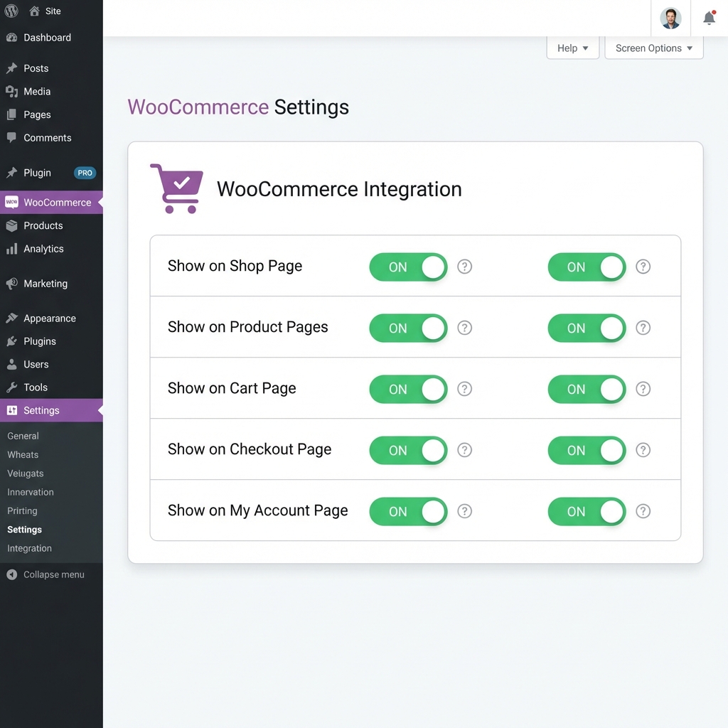728x728 pixels.
Task: Click first help icon for Show on Shop Page
Action: [465, 267]
